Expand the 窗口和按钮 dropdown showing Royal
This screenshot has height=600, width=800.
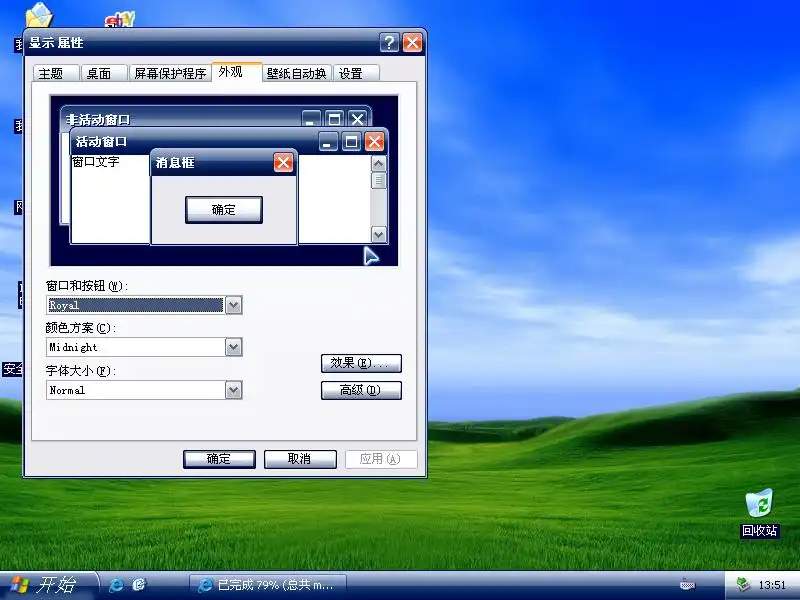tap(233, 305)
